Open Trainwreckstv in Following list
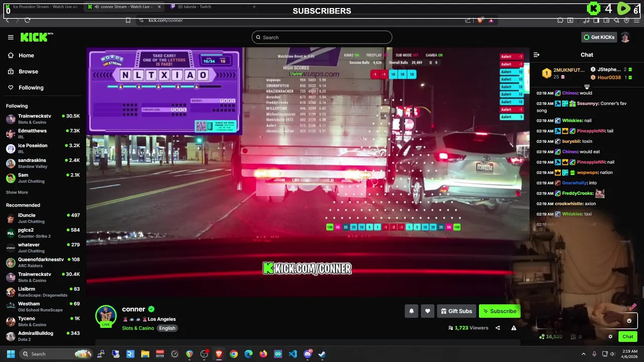The image size is (644, 362). coord(43,119)
